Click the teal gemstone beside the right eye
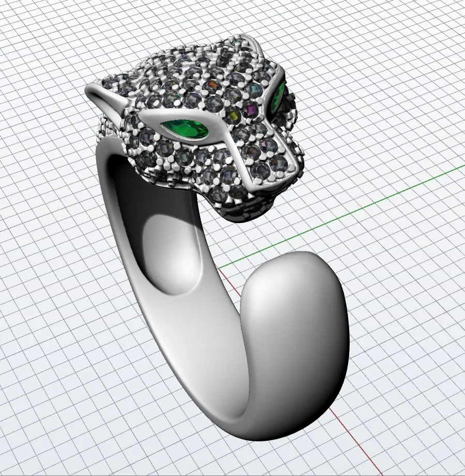Viewport: 465px width, 476px height. pos(254,90)
